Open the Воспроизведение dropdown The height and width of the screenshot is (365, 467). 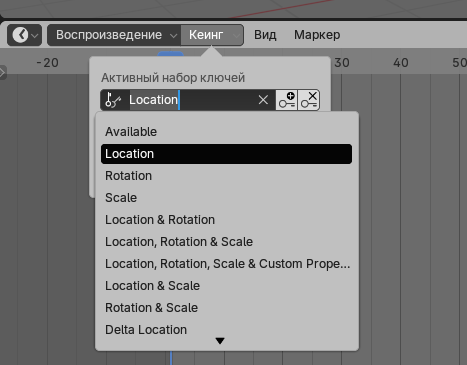(x=114, y=35)
